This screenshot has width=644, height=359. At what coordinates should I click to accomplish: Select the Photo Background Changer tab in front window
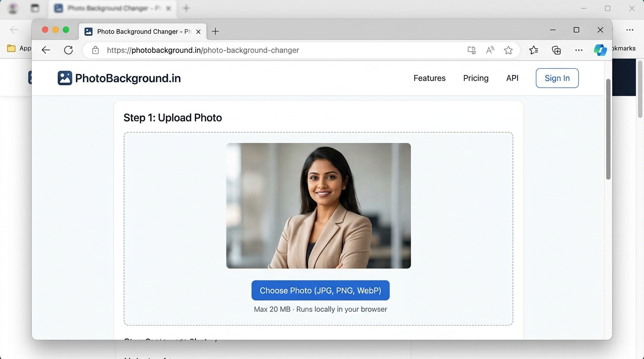click(x=143, y=31)
